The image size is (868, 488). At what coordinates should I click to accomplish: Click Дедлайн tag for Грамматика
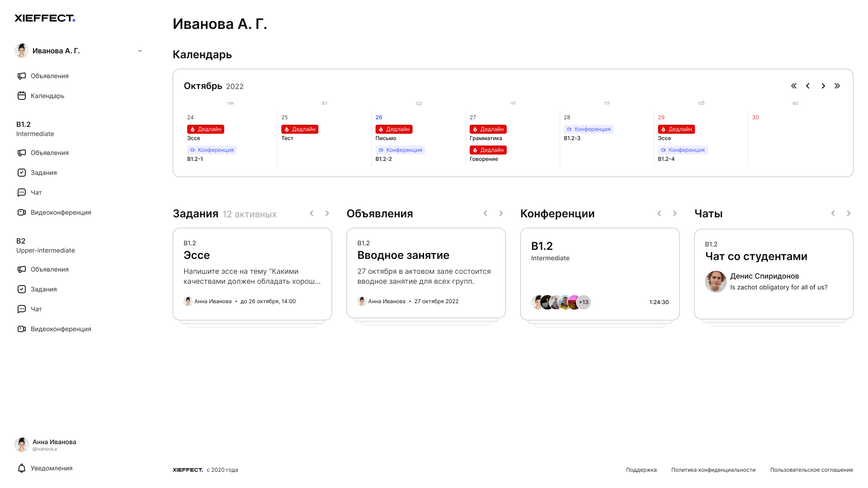point(488,129)
